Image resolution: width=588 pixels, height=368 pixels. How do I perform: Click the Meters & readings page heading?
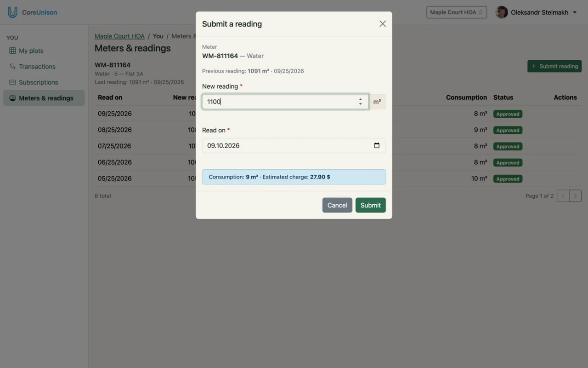click(133, 48)
